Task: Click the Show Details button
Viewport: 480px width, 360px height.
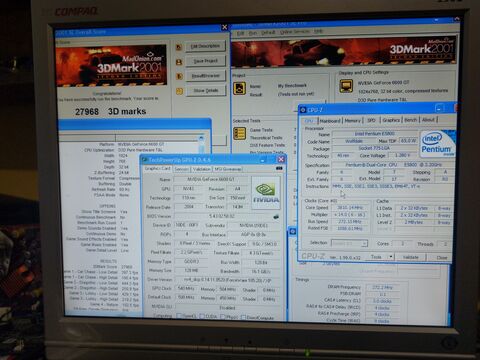Action: click(205, 90)
